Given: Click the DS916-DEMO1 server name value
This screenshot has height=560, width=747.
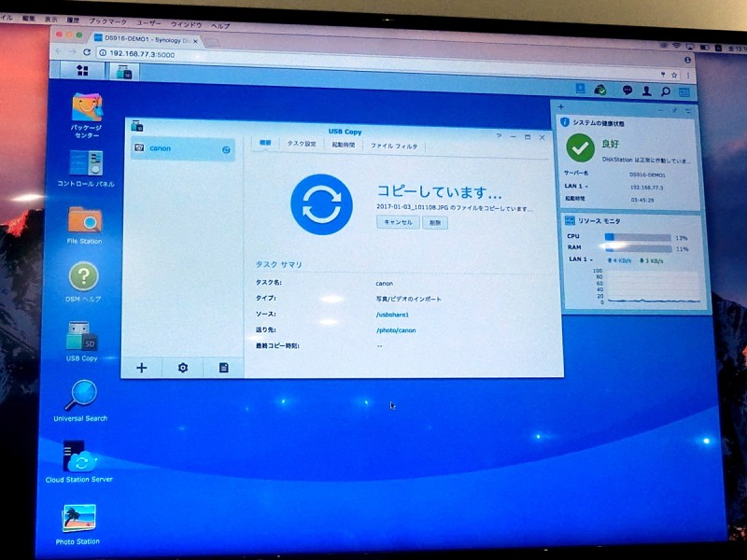Looking at the screenshot, I should (647, 175).
